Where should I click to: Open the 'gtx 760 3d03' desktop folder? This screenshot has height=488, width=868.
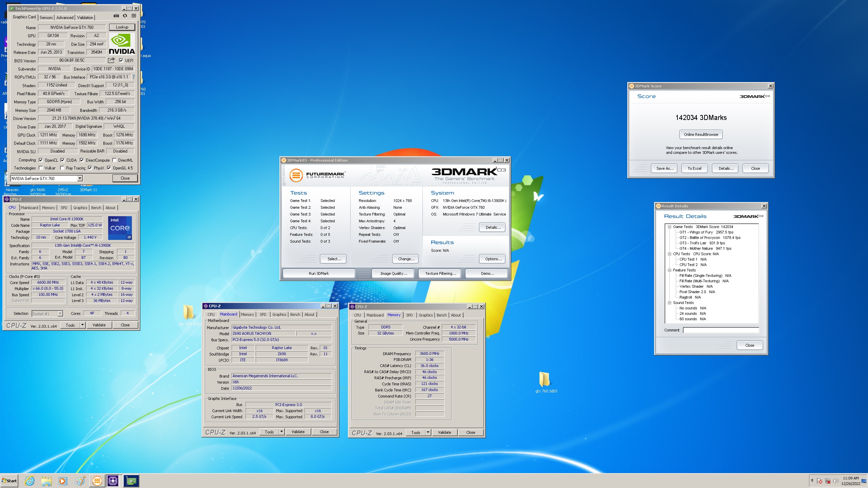click(x=546, y=382)
